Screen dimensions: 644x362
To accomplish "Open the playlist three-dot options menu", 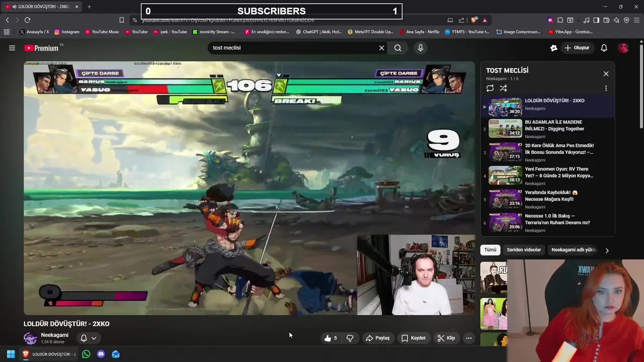I will [606, 88].
